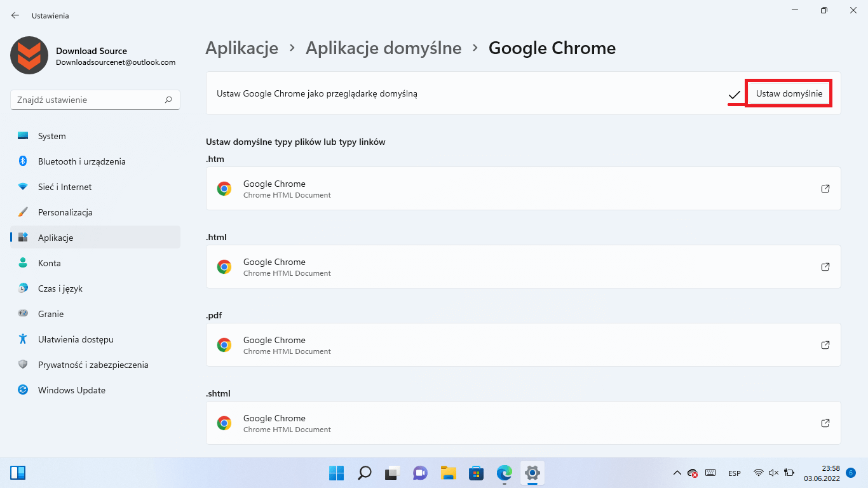Click the Chrome icon in the .pdf row
The image size is (868, 488).
coord(224,345)
